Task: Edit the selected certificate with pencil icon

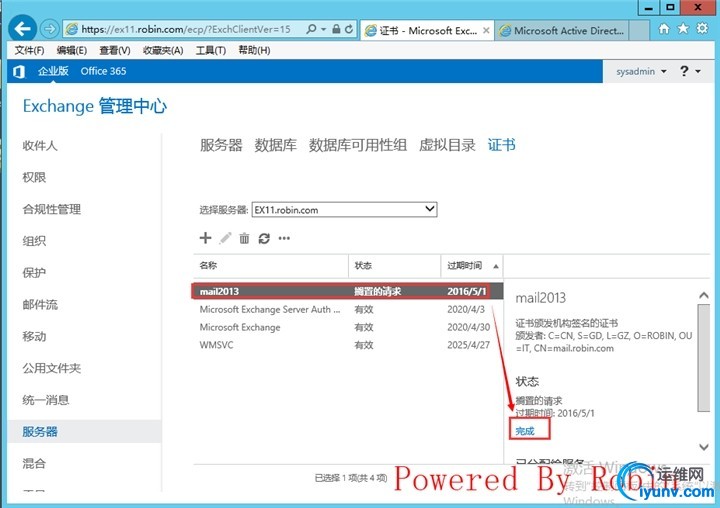Action: pyautogui.click(x=225, y=238)
